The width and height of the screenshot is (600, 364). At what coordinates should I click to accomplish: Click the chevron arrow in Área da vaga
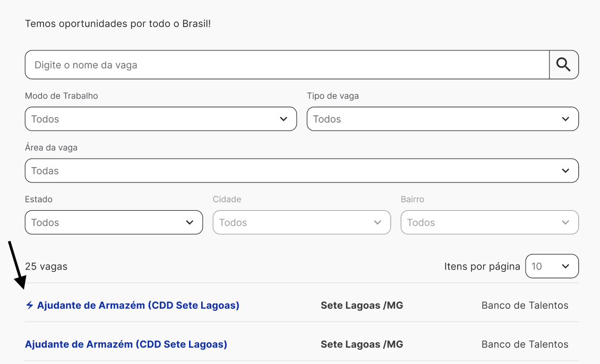pos(565,171)
